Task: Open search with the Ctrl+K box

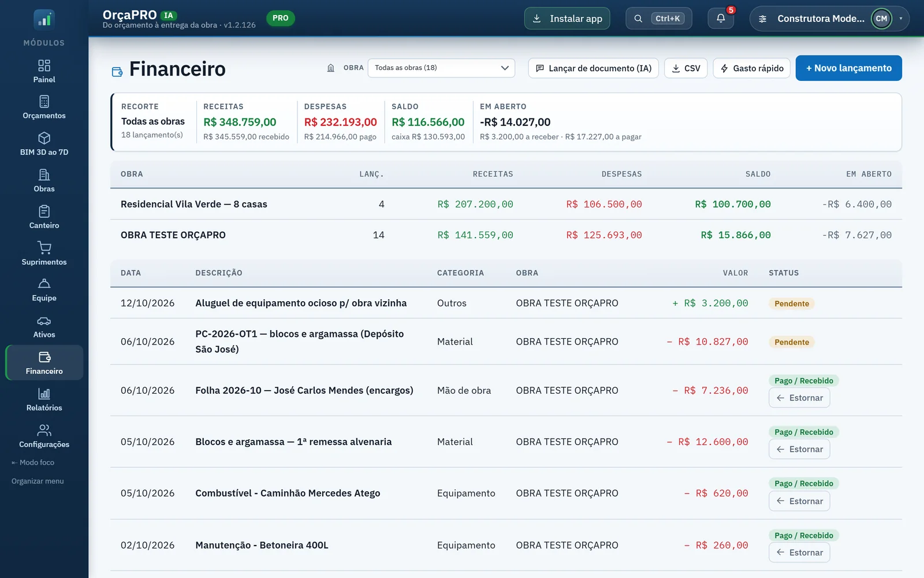Action: [659, 18]
